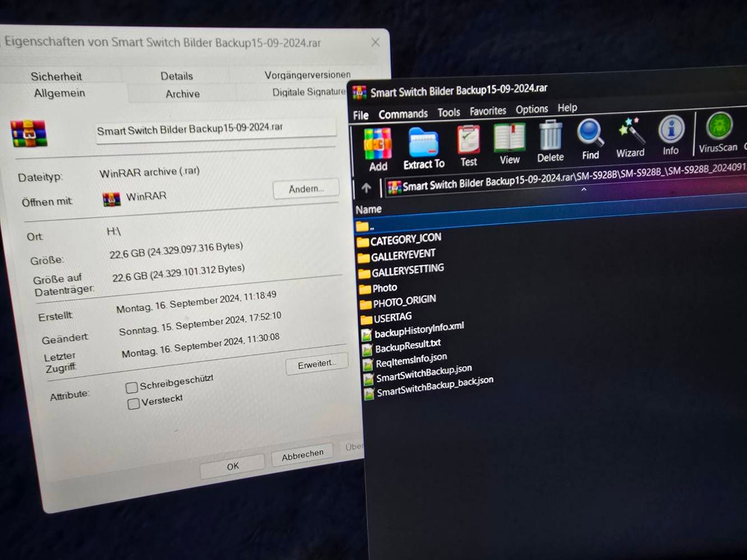Select the Add archive tool

coord(377,143)
